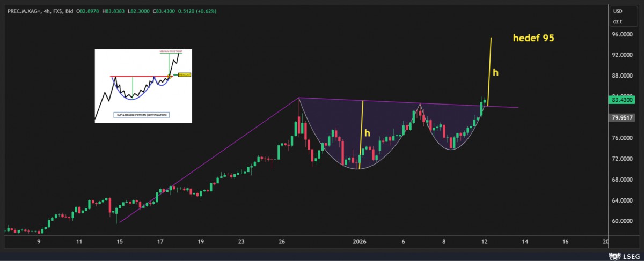Click date 26 on the time axis

282,242
